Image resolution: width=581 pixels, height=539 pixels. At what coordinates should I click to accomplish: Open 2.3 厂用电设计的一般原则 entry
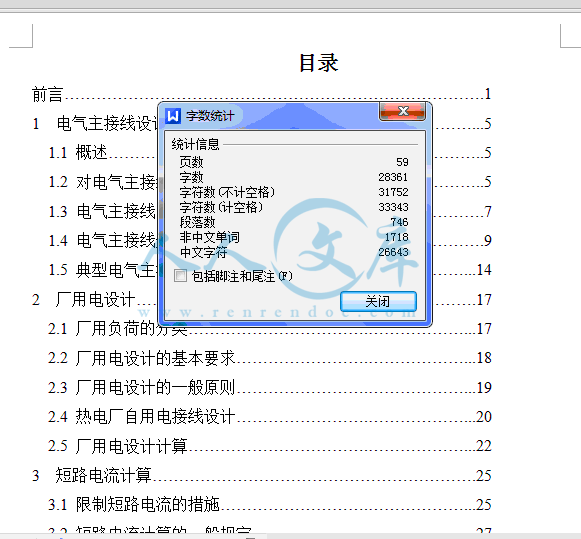[270, 387]
